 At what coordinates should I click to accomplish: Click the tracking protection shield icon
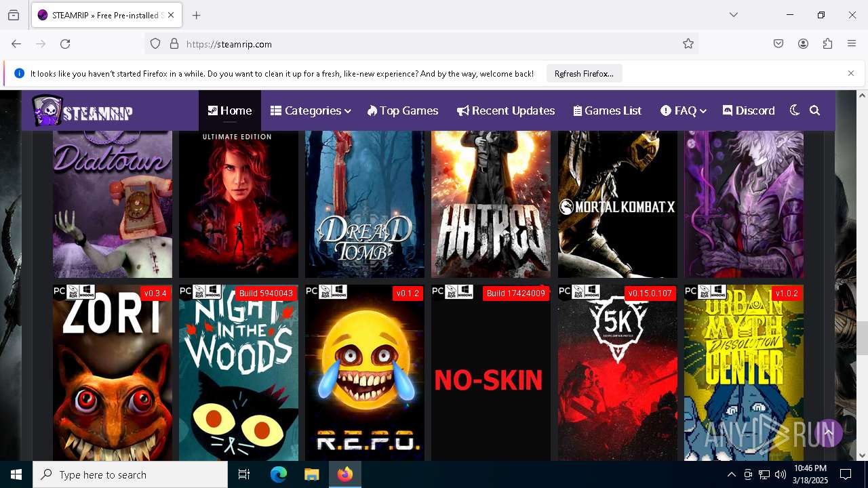click(155, 43)
